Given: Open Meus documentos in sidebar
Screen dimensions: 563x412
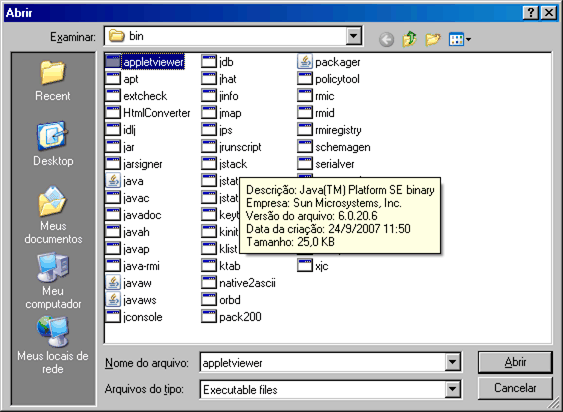Looking at the screenshot, I should pyautogui.click(x=53, y=216).
